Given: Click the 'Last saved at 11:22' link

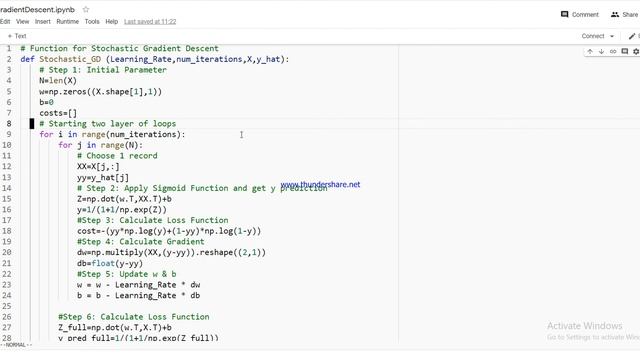Looking at the screenshot, I should (150, 22).
